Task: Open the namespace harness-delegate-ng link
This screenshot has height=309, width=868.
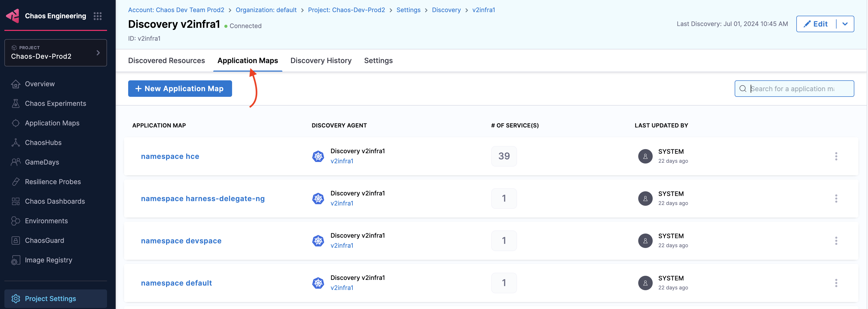Action: 202,199
